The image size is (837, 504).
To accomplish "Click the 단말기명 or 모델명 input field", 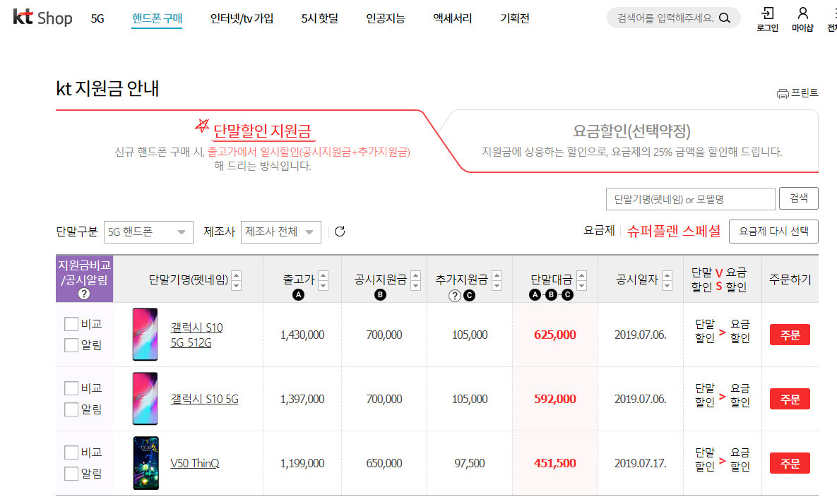I will point(690,199).
